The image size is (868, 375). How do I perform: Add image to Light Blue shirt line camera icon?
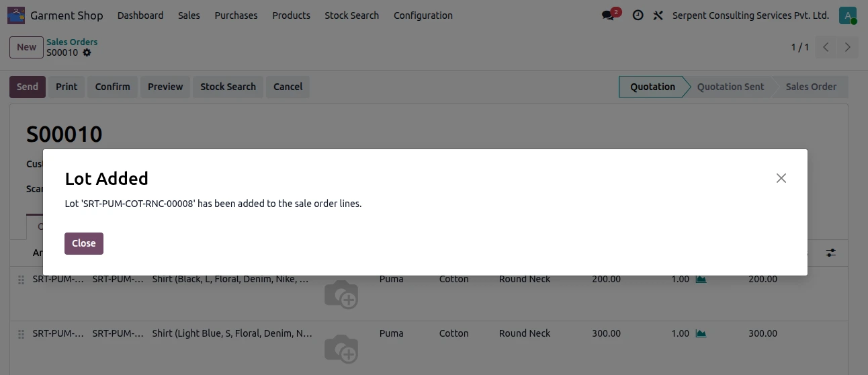point(341,348)
